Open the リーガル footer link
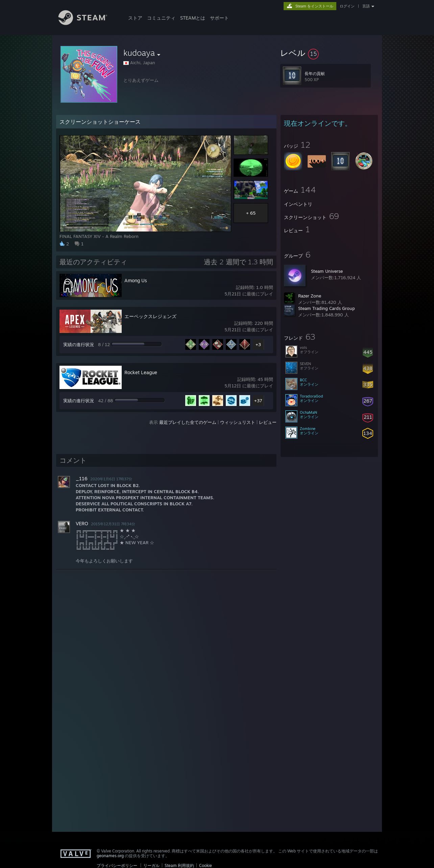 point(151,865)
